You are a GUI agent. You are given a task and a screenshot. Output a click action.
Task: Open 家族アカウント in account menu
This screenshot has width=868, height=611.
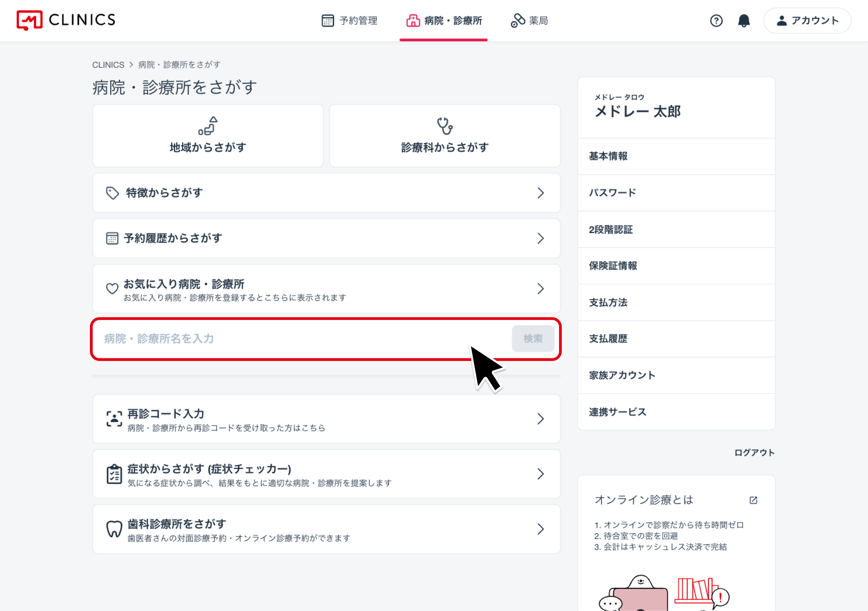point(676,375)
